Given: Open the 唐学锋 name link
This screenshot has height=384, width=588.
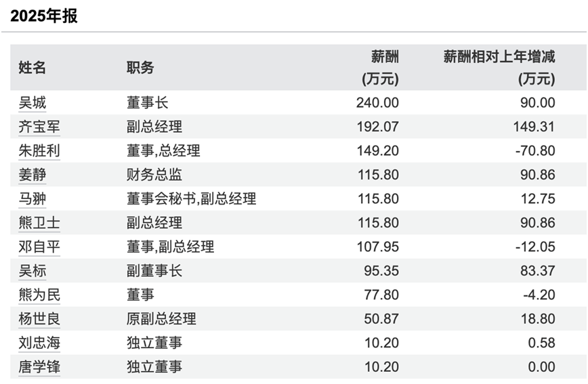Looking at the screenshot, I should click(39, 367).
